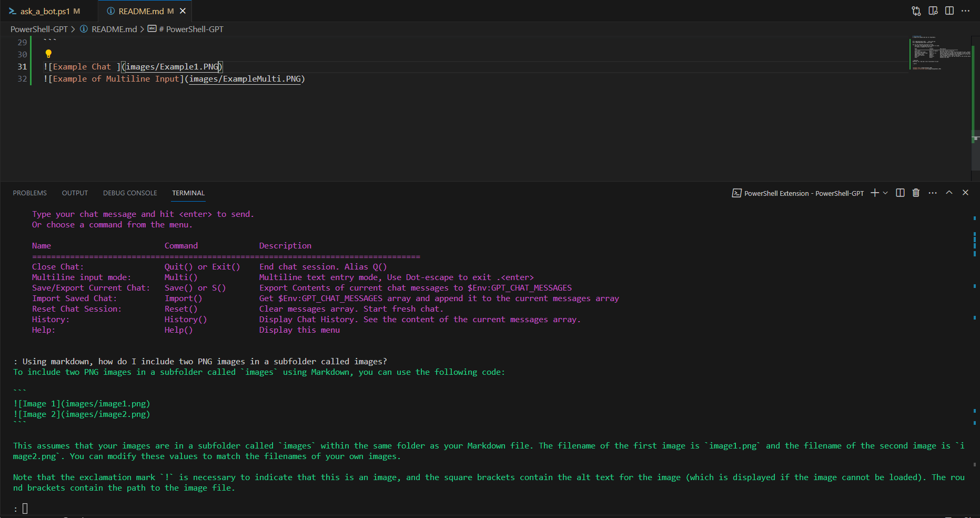
Task: Click 'Import()' command text in terminal
Action: click(183, 298)
